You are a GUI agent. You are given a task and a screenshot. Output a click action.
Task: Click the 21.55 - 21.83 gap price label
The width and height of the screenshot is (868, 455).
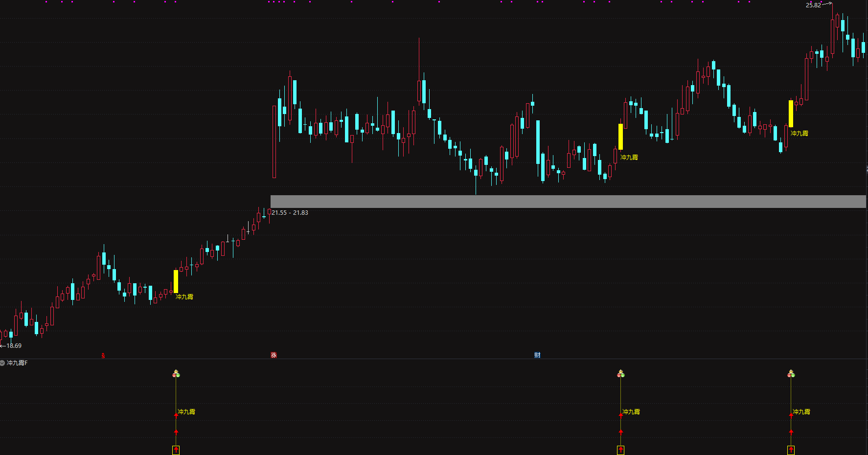click(290, 213)
